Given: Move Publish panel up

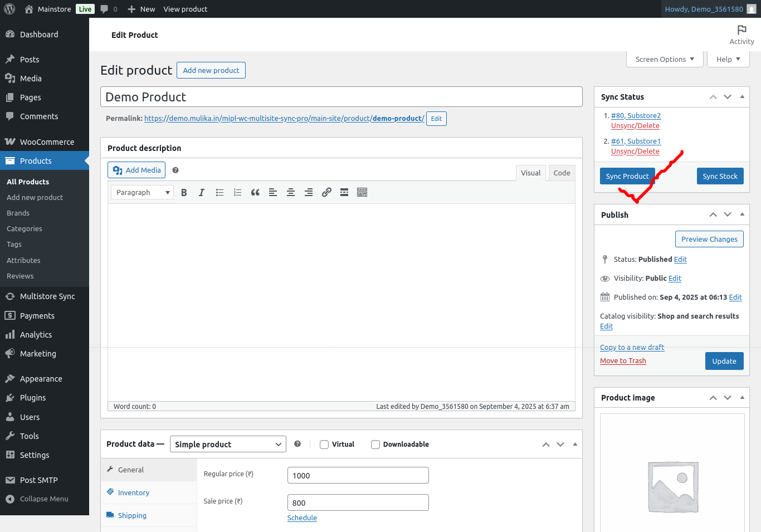Looking at the screenshot, I should click(x=713, y=214).
